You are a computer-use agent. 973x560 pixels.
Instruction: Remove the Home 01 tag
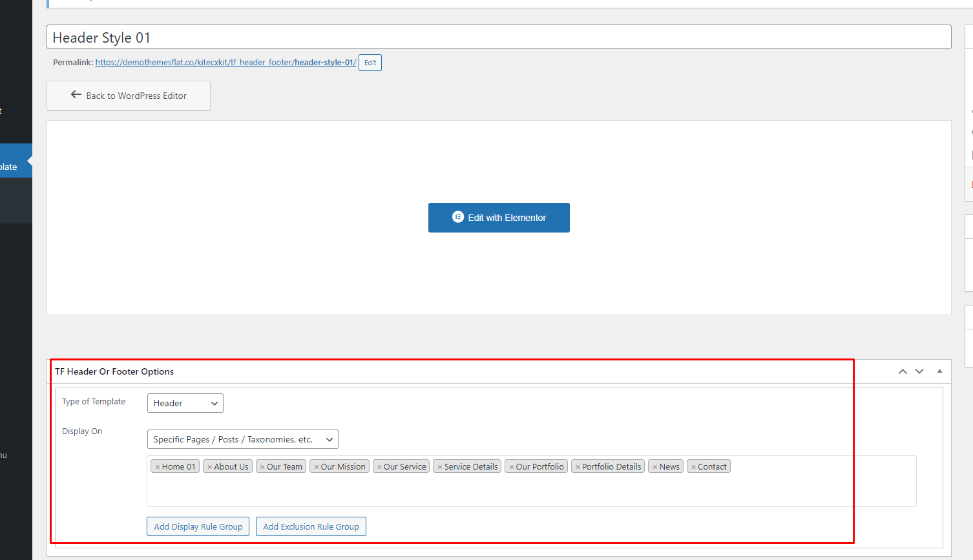(x=158, y=467)
